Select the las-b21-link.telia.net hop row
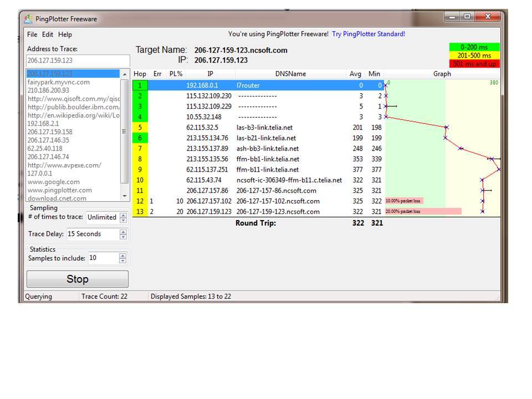This screenshot has width=532, height=399. [x=258, y=138]
